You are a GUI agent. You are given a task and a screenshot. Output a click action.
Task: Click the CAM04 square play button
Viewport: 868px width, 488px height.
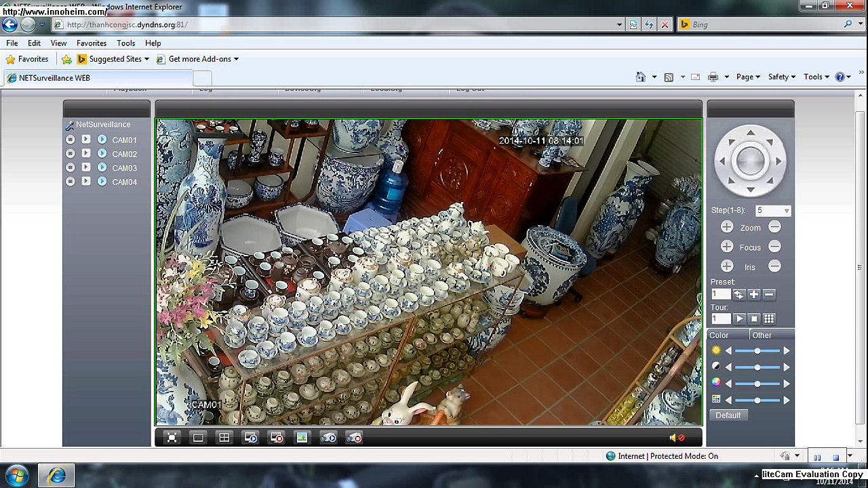pyautogui.click(x=86, y=182)
